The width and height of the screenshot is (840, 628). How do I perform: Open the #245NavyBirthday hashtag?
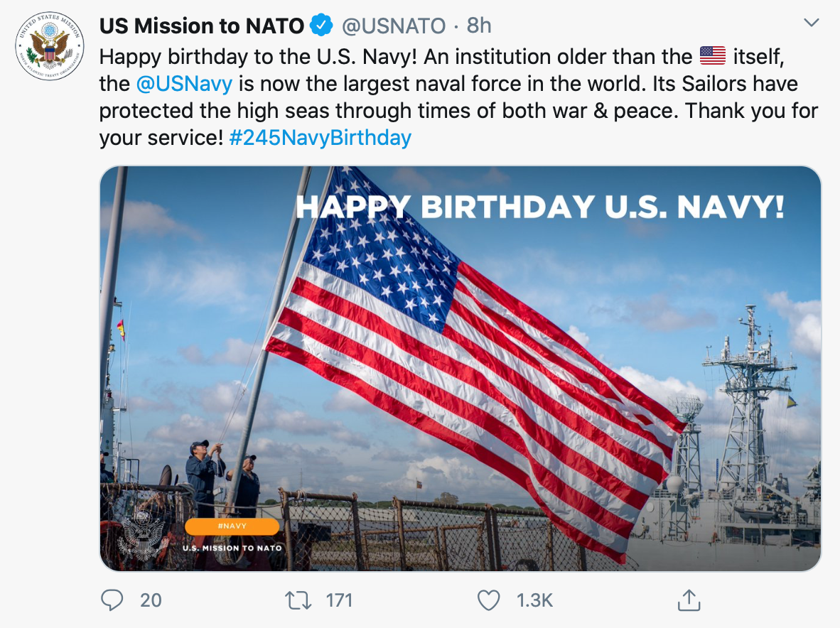click(321, 137)
